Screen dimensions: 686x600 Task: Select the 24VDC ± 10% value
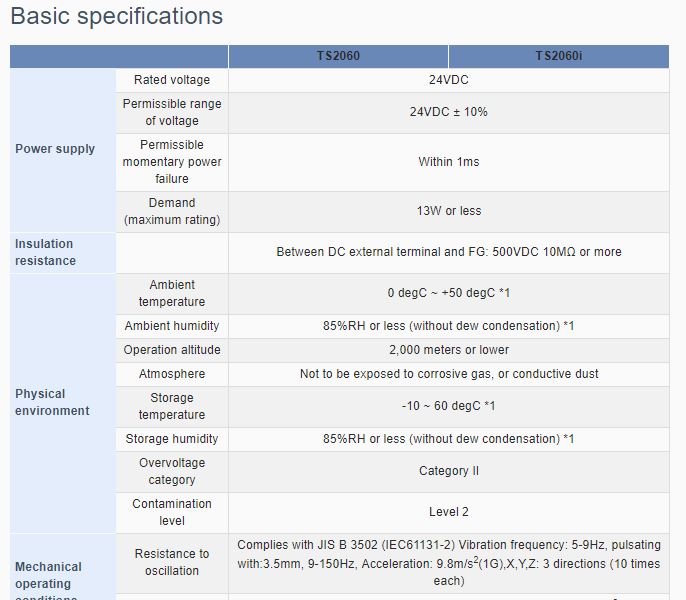pyautogui.click(x=449, y=112)
